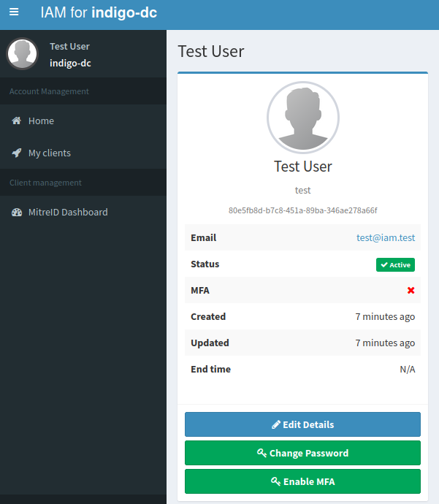Viewport: 439px width, 504px height.
Task: Click the Edit Details button
Action: tap(302, 424)
